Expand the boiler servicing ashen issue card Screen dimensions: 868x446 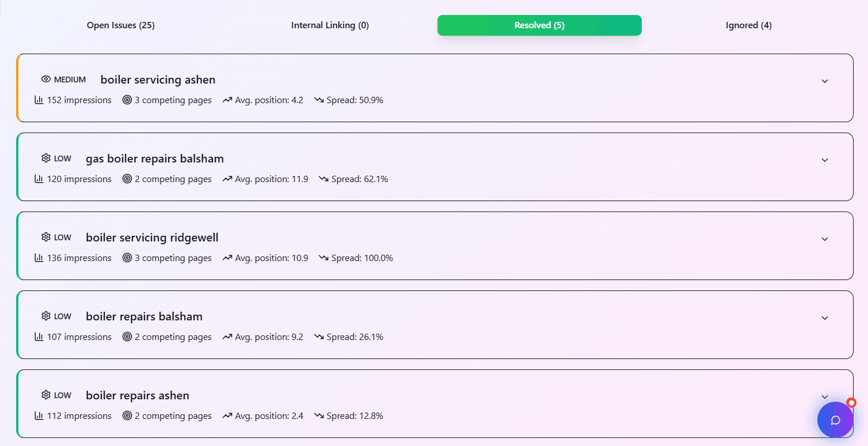click(825, 81)
